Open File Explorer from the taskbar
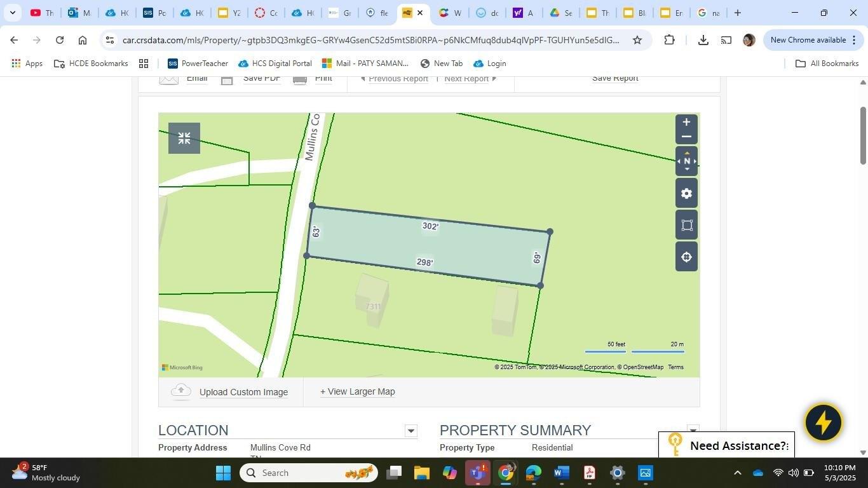The width and height of the screenshot is (868, 488). [422, 473]
